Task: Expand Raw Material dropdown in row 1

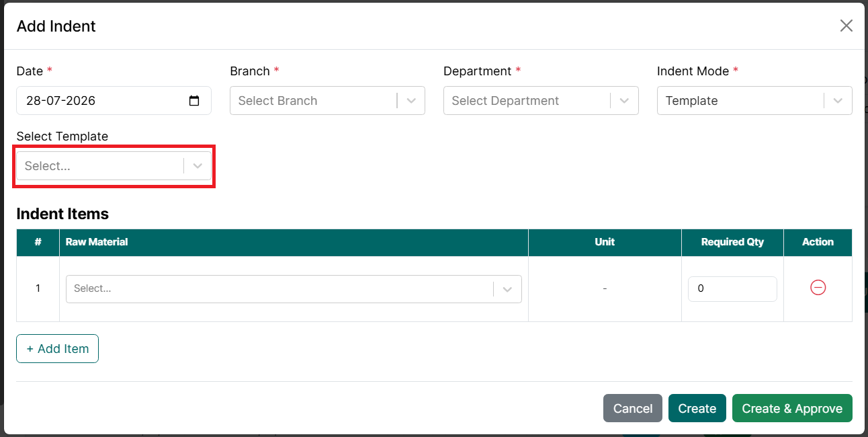Action: point(508,289)
